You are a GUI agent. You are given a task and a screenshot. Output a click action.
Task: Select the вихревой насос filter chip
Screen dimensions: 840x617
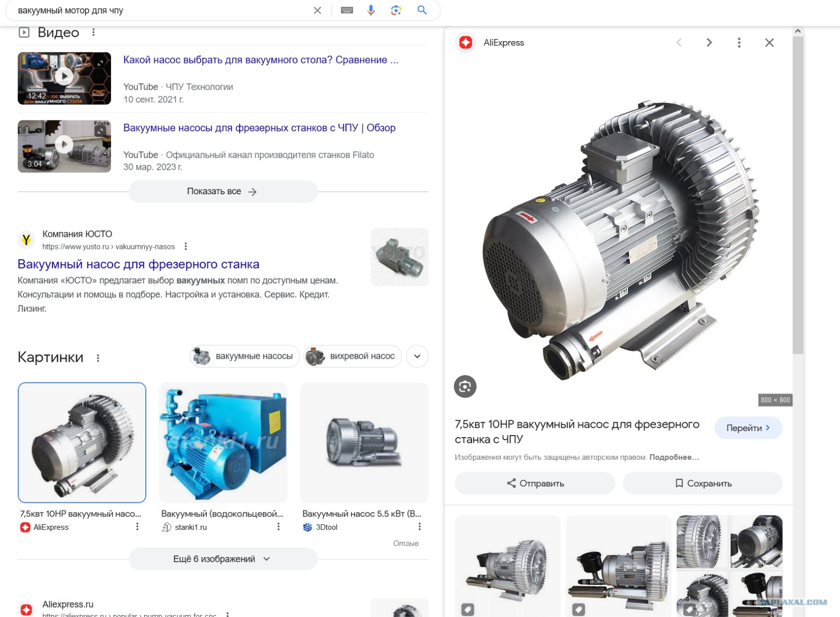coord(353,356)
